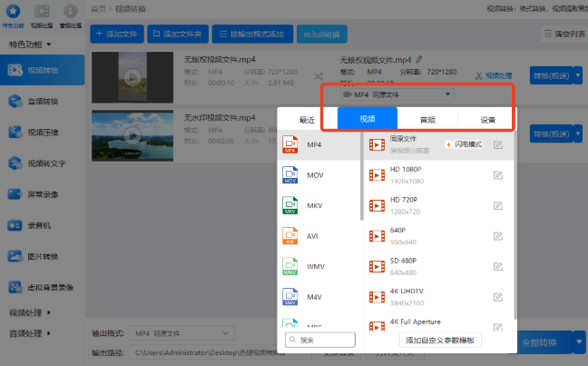Select 视频转文字 in the sidebar

tap(43, 163)
